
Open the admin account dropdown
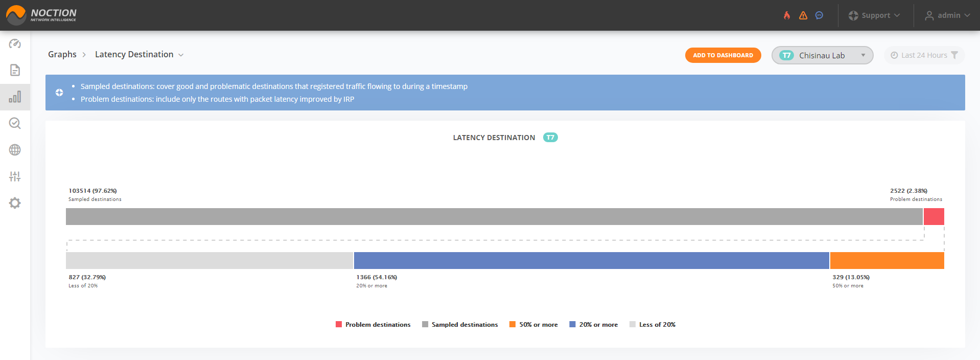coord(947,15)
